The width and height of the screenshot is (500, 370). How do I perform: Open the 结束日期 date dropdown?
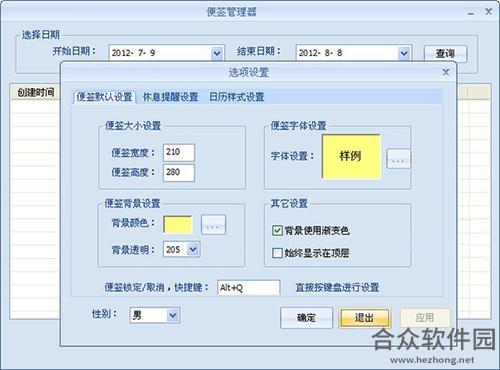pyautogui.click(x=404, y=53)
